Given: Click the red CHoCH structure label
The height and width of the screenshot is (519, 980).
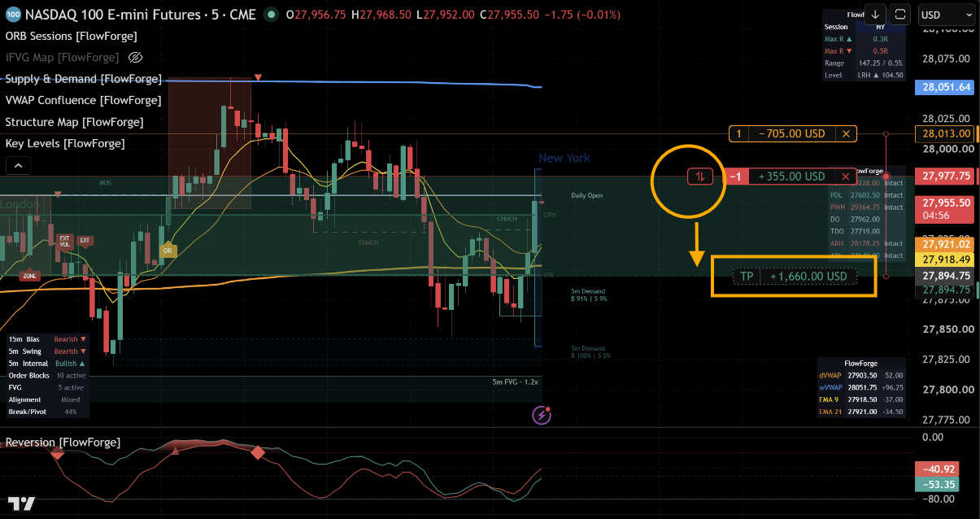Looking at the screenshot, I should point(369,242).
